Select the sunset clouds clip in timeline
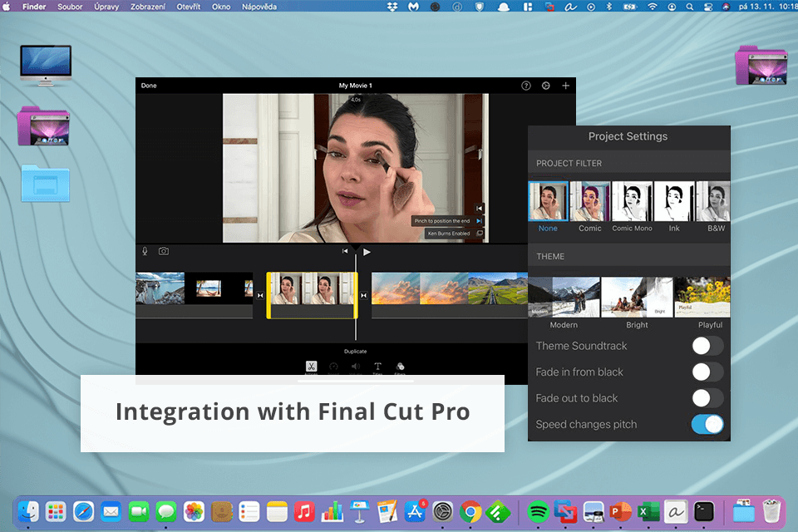 (420, 288)
